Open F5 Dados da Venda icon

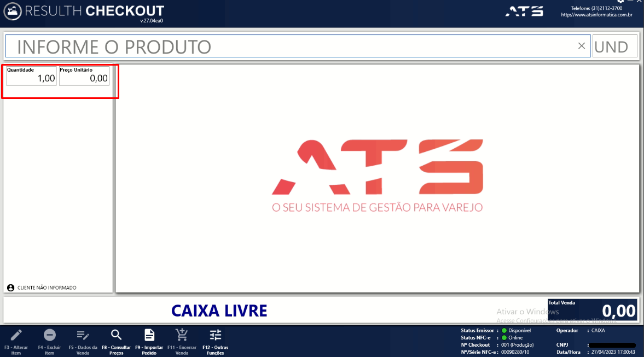point(83,335)
